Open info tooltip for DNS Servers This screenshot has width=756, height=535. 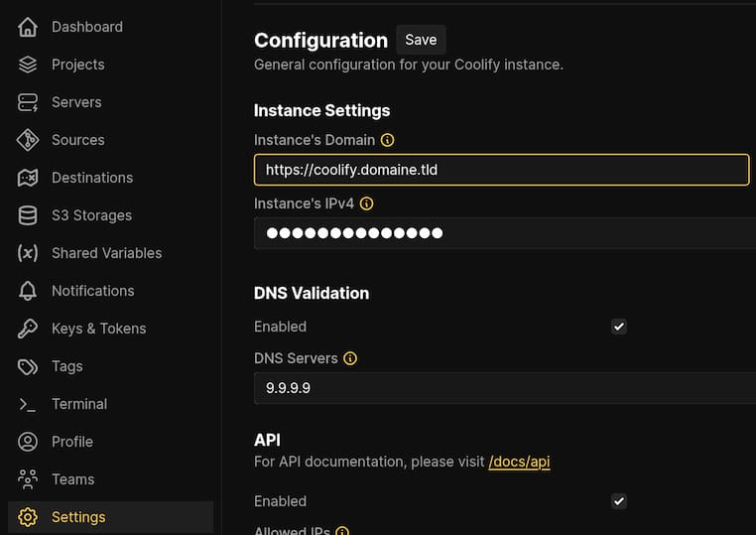click(x=350, y=358)
